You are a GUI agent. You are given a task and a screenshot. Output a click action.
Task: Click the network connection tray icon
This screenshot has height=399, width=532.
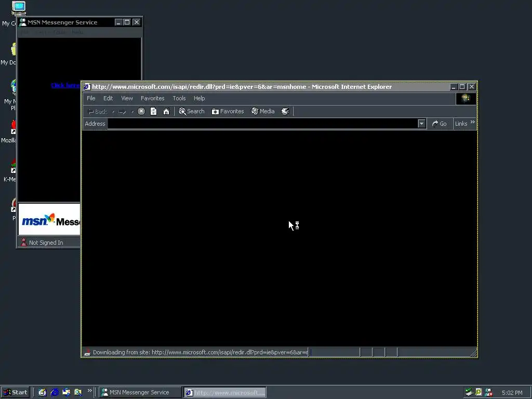(469, 392)
